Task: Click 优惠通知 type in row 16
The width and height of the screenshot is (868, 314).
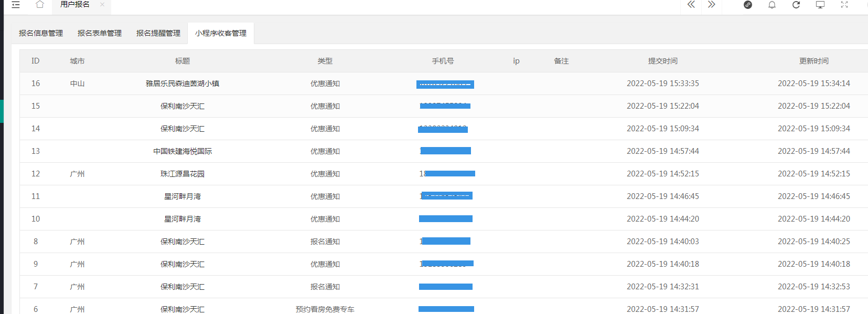Action: pos(325,83)
